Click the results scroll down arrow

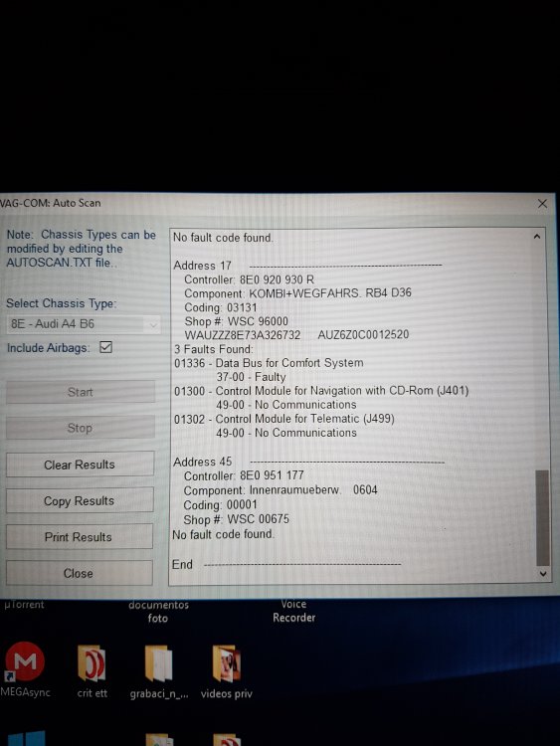[x=543, y=574]
